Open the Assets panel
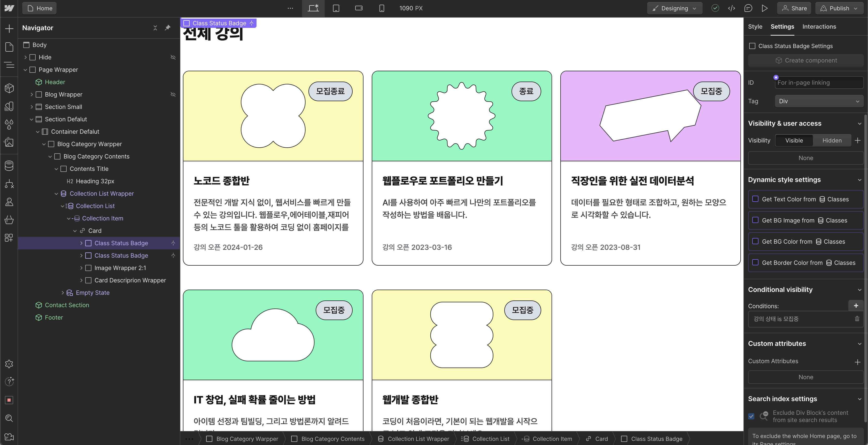Viewport: 868px width, 445px height. 9,143
